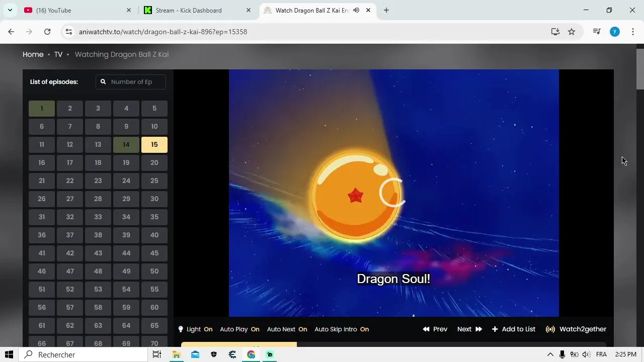The width and height of the screenshot is (644, 362).
Task: Start a Watch2gether session
Action: point(576,329)
